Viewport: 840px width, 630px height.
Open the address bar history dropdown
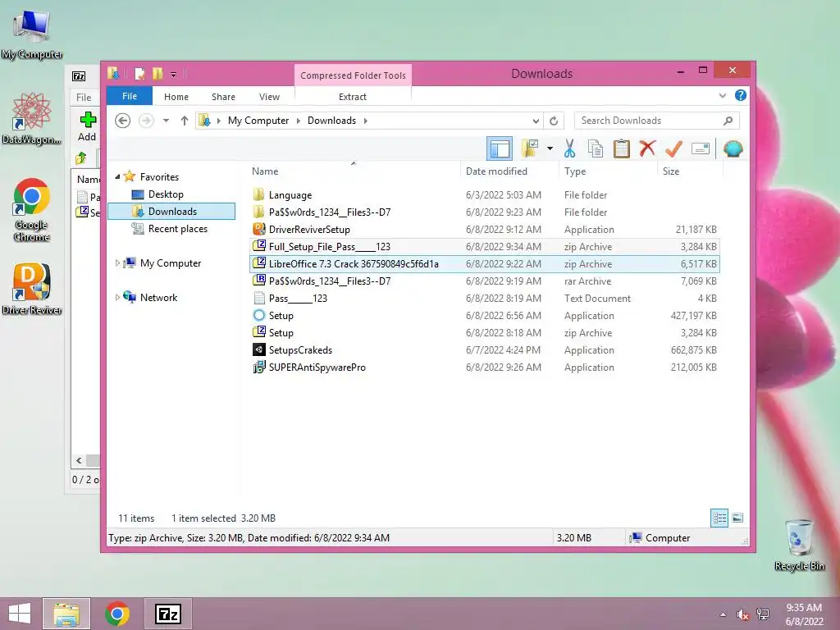535,121
